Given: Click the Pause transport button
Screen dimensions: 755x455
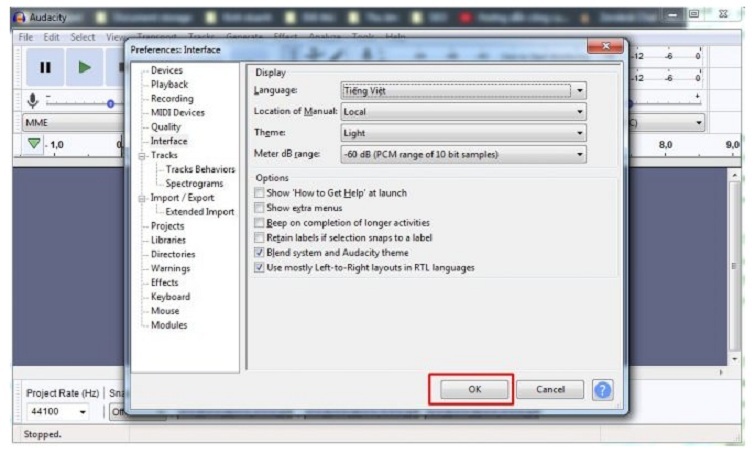Looking at the screenshot, I should click(x=45, y=68).
